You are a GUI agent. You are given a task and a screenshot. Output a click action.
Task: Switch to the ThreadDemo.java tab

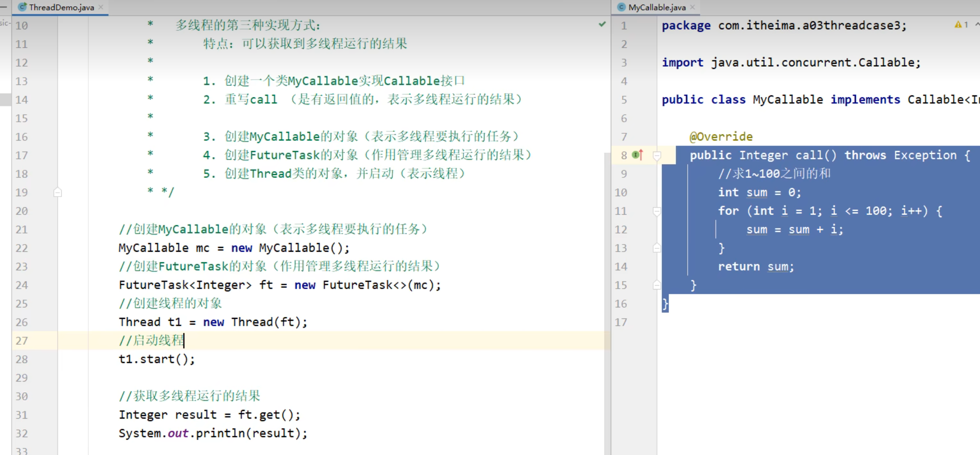point(61,7)
